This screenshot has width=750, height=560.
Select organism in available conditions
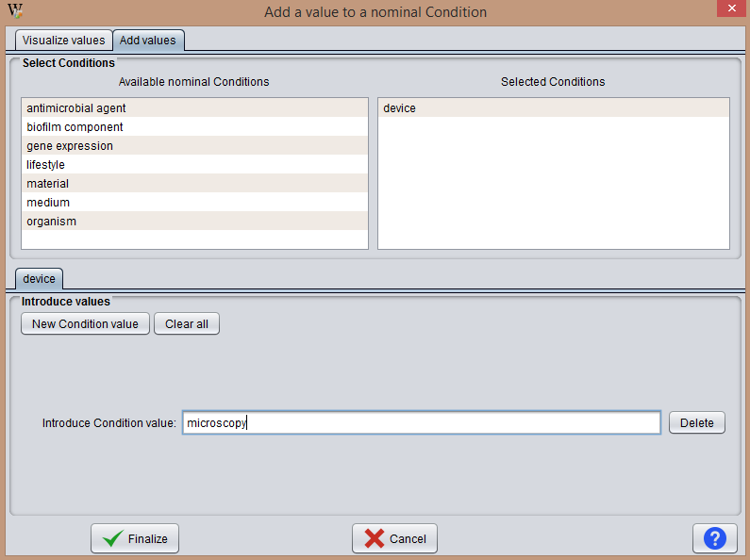click(194, 222)
